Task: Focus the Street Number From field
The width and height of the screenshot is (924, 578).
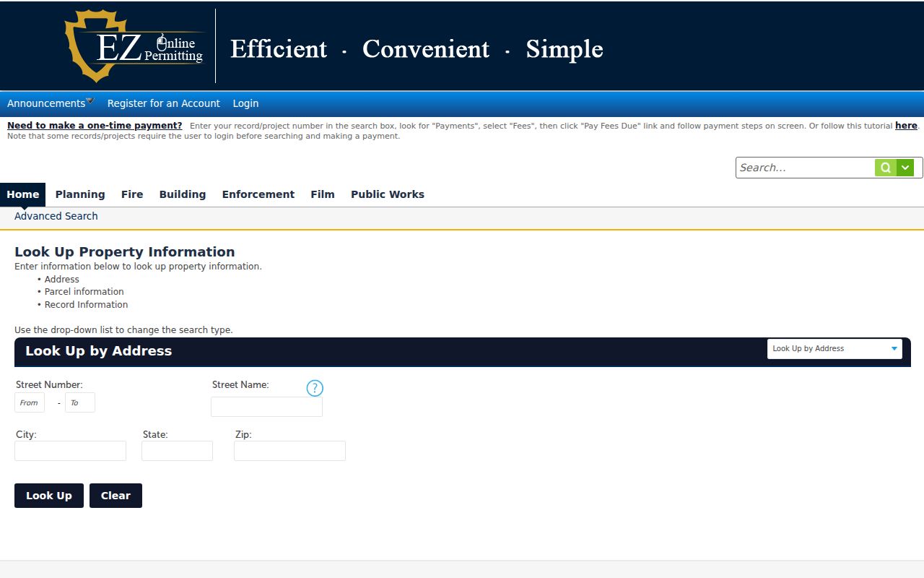Action: (x=30, y=402)
